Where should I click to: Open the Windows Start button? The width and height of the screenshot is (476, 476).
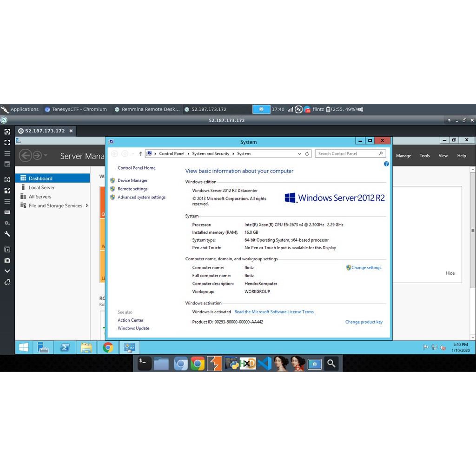24,348
